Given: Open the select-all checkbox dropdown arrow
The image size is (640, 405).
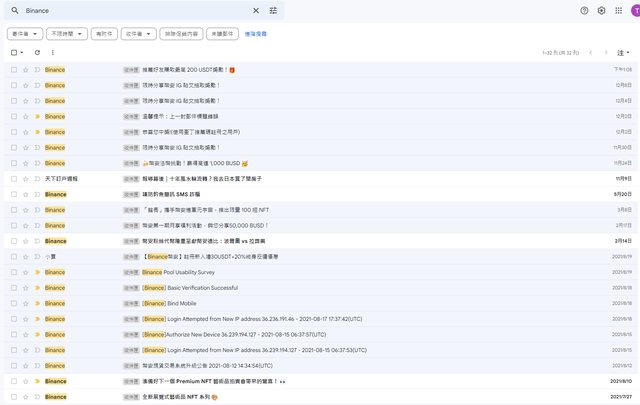Looking at the screenshot, I should [x=22, y=52].
